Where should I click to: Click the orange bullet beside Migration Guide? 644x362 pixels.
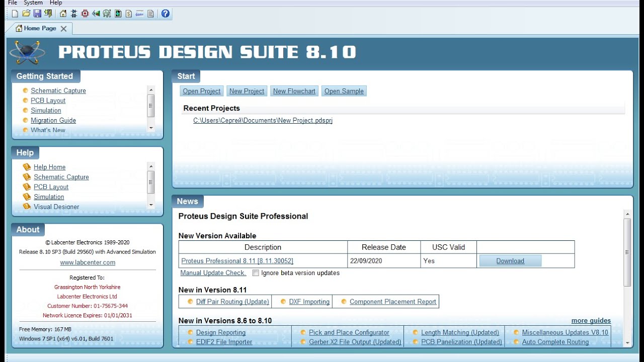pos(25,120)
